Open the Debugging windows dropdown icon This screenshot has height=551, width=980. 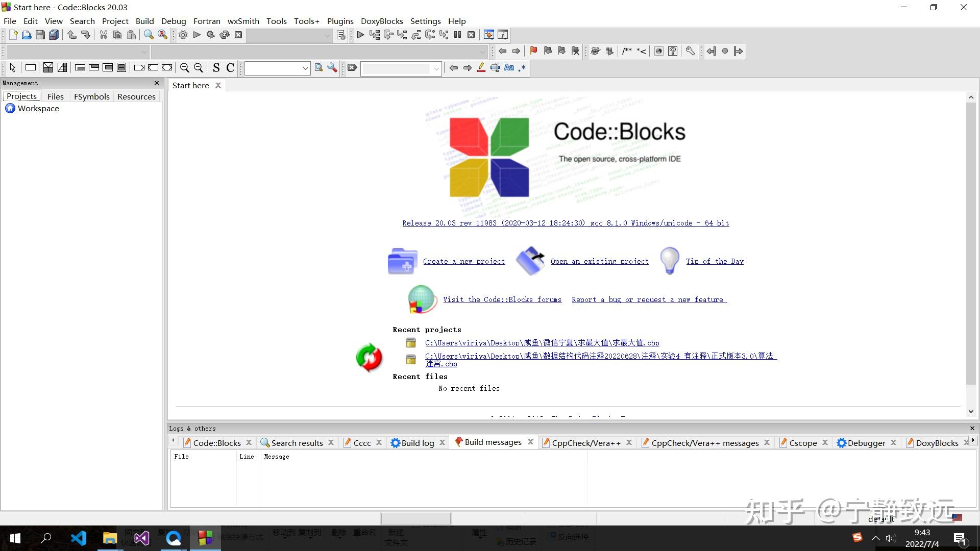488,35
